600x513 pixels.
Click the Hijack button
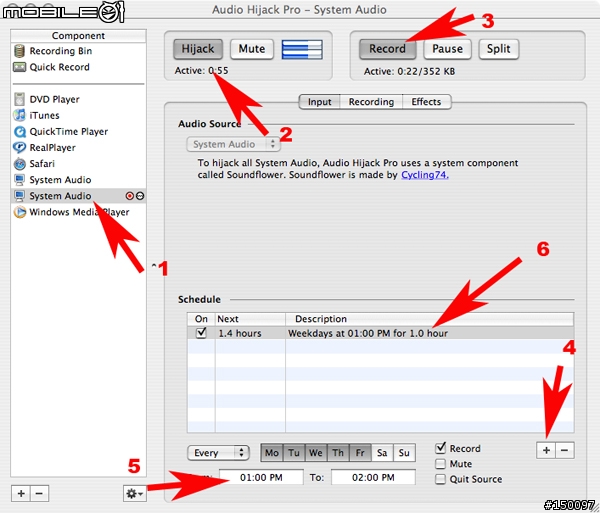[198, 49]
